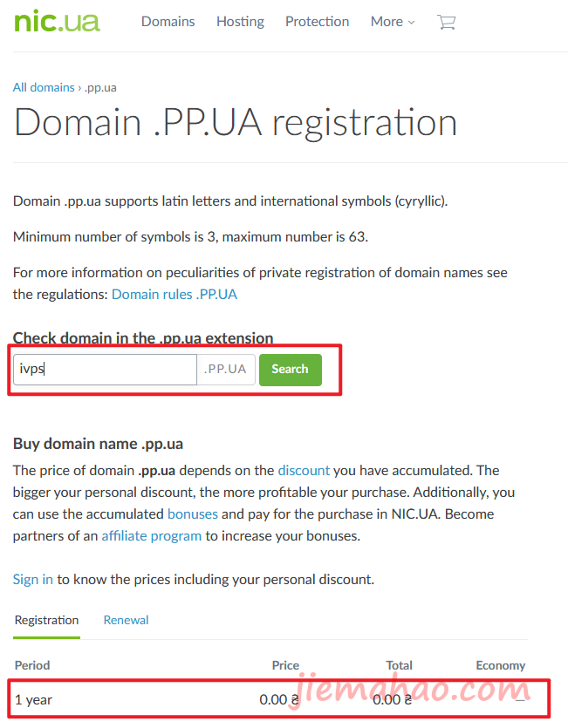Open the affiliate program link
Screen dimensions: 568x728
click(x=152, y=536)
